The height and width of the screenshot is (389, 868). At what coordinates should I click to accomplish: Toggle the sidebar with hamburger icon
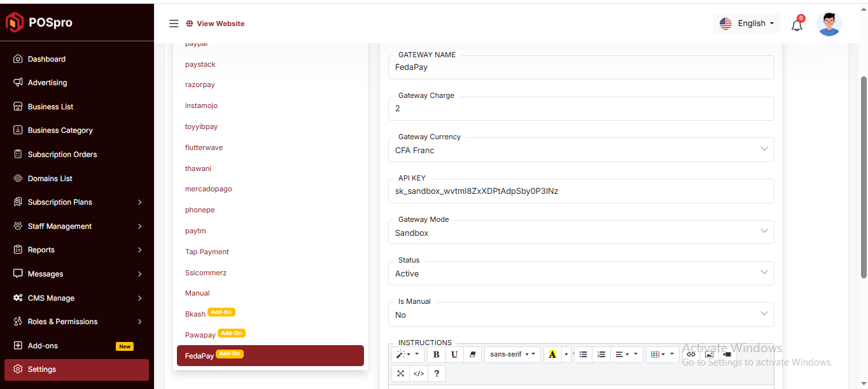click(174, 24)
